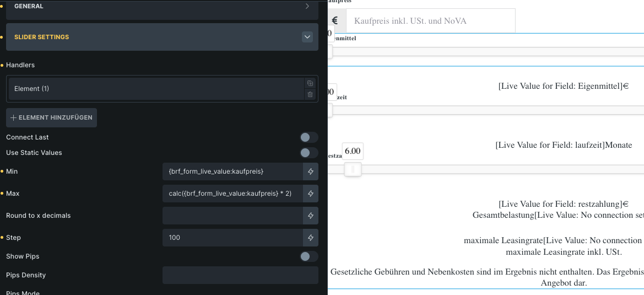Toggle the Show Pips switch
This screenshot has width=644, height=295.
click(309, 256)
